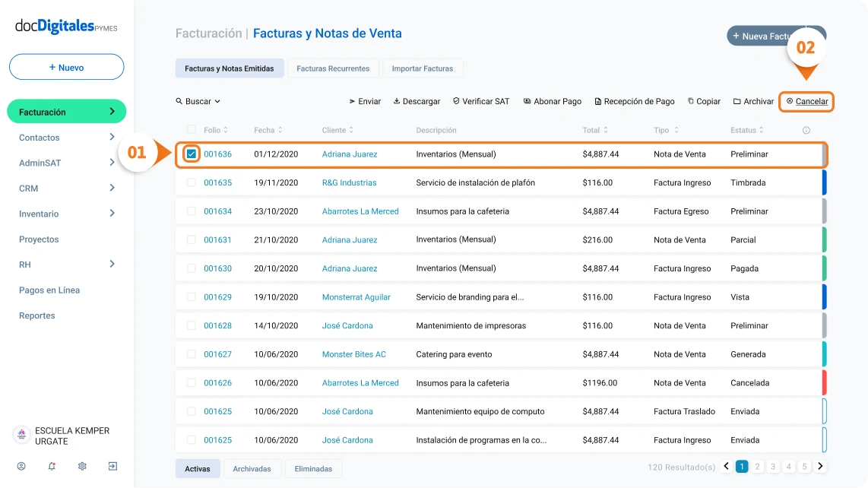The height and width of the screenshot is (488, 868).
Task: Check the checkbox for folio 001629
Action: (191, 297)
